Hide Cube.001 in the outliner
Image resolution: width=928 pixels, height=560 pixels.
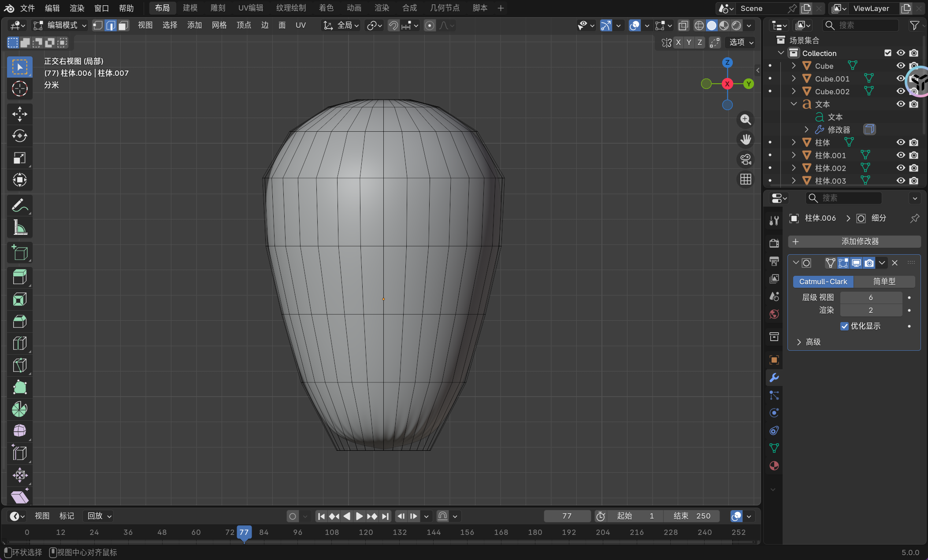[x=901, y=78]
